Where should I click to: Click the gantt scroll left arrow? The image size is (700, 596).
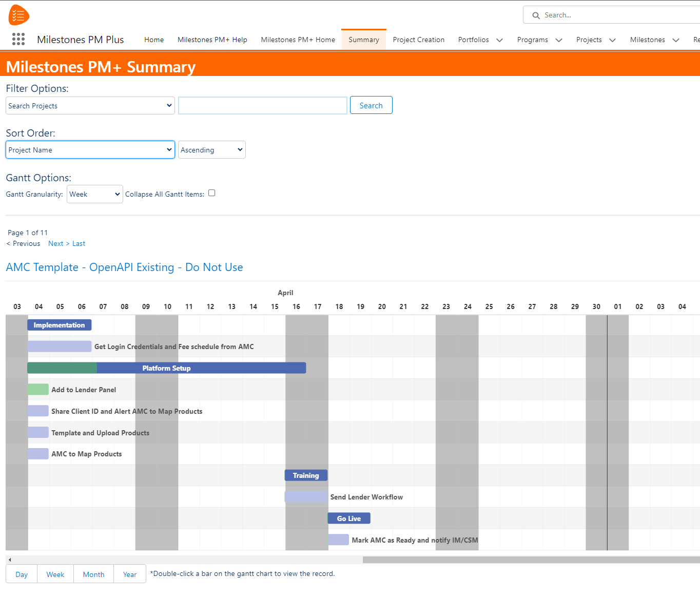click(x=10, y=560)
